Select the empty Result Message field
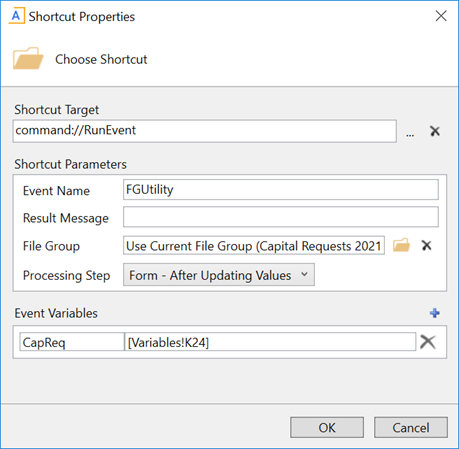The image size is (459, 449). click(281, 217)
